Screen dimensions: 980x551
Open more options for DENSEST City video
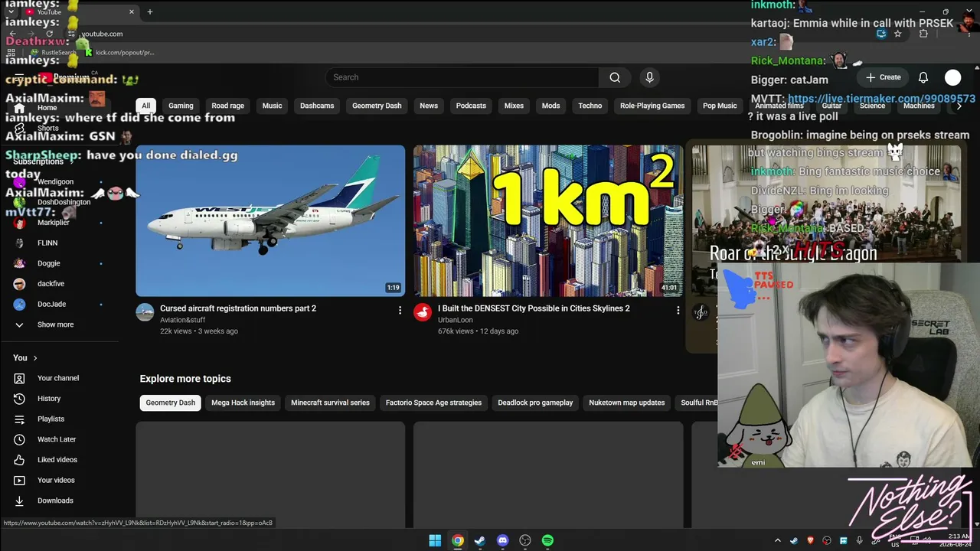tap(678, 310)
